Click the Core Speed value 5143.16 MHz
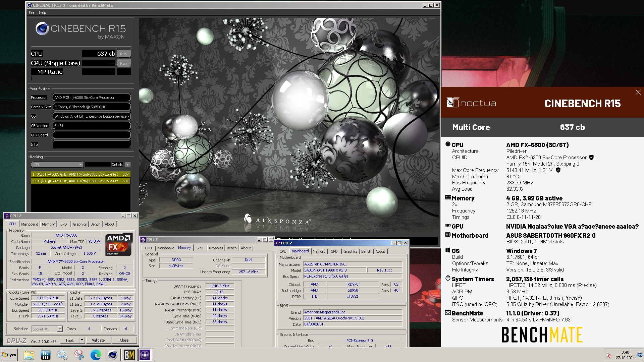644x362 pixels. [48, 298]
